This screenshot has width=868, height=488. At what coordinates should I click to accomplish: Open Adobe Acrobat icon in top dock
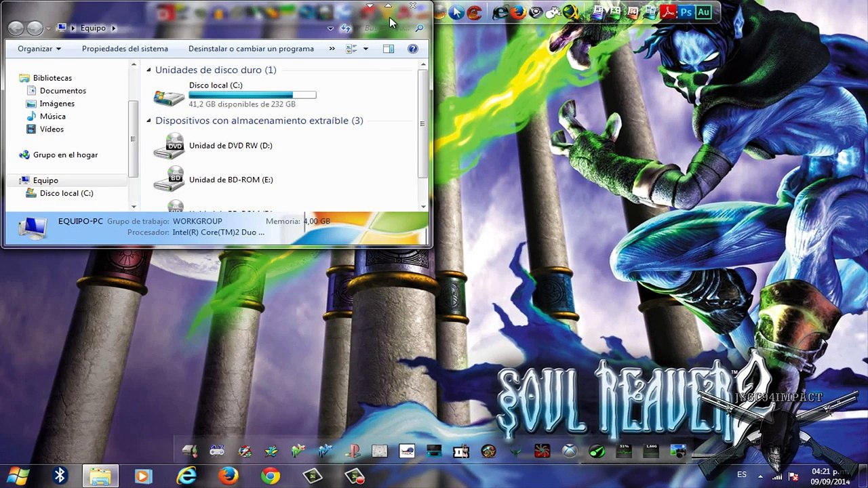pos(668,12)
